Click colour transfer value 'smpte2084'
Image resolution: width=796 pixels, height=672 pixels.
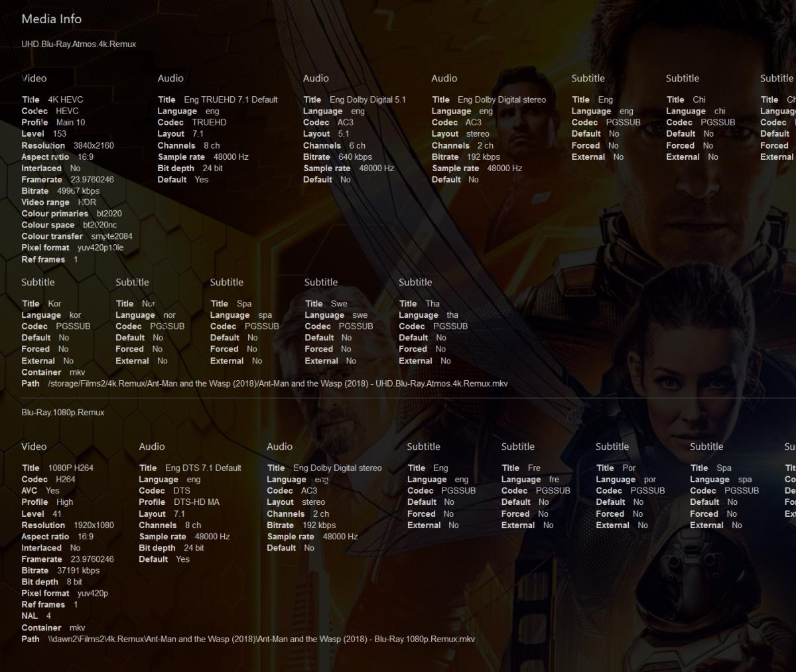click(x=112, y=236)
